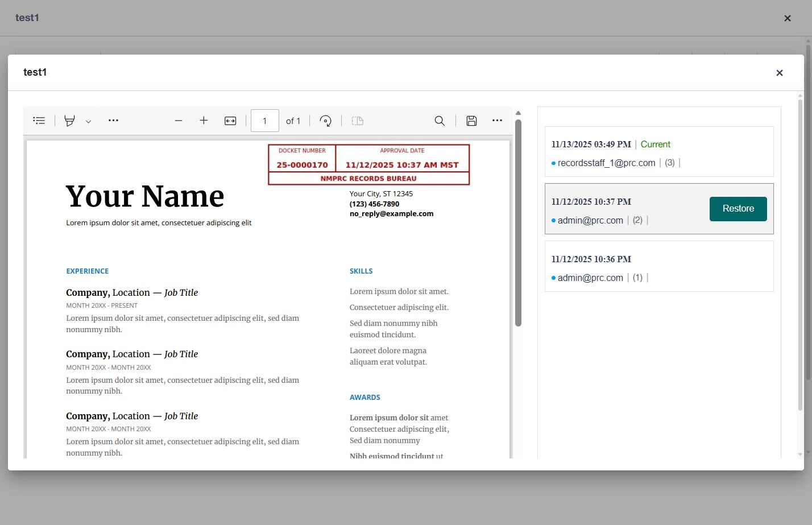Click the test1 title in the dialog header
Screen dimensions: 812x525
point(35,72)
